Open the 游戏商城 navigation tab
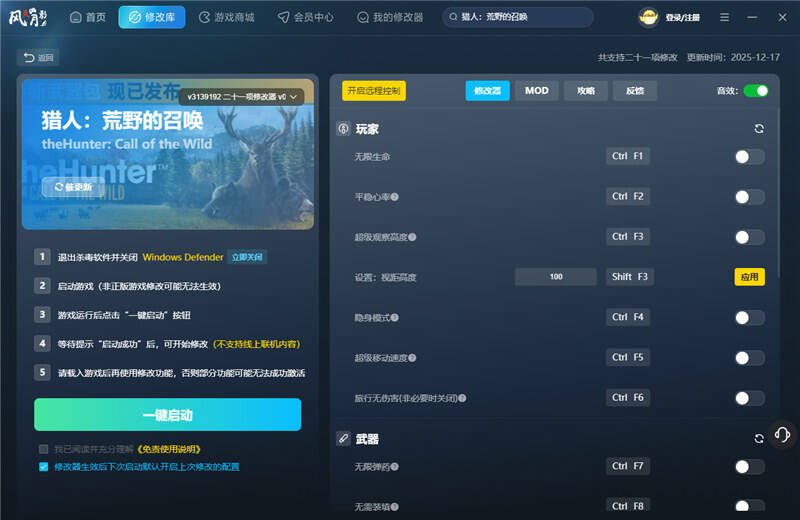 coord(227,17)
